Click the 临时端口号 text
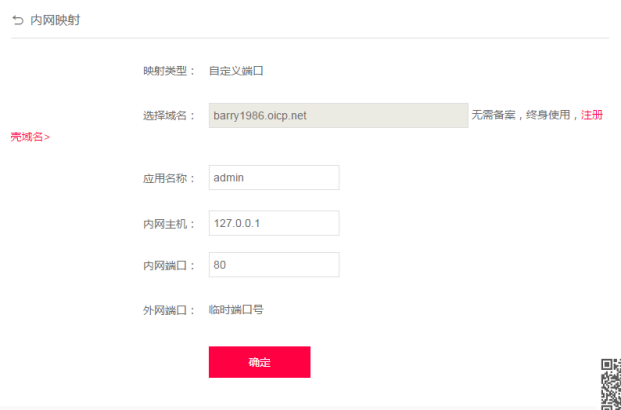 (x=236, y=310)
